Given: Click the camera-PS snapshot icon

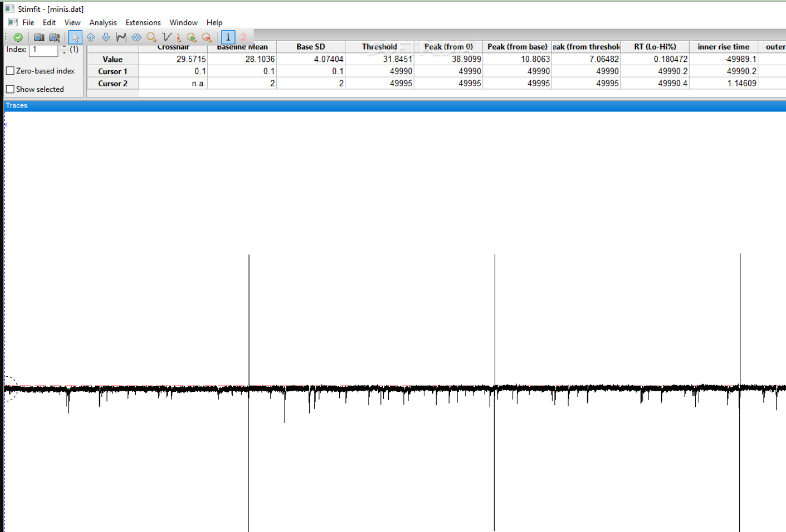Looking at the screenshot, I should tap(54, 37).
